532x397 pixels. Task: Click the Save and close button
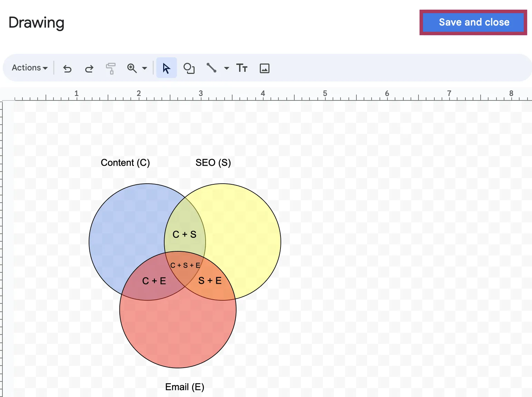pos(473,22)
